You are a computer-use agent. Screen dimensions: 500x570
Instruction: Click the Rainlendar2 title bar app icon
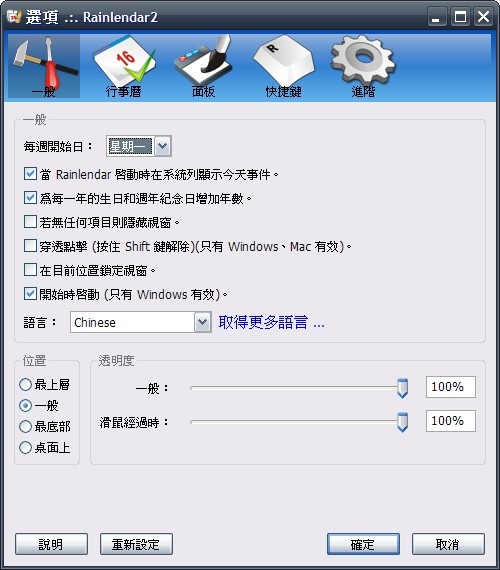pos(14,16)
